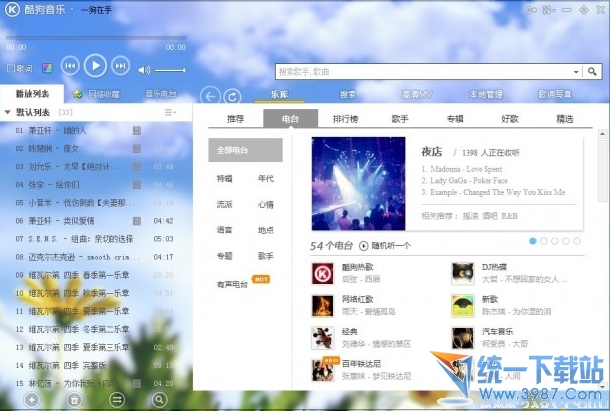Click the trash delete icon
The image size is (610, 411).
[x=74, y=399]
